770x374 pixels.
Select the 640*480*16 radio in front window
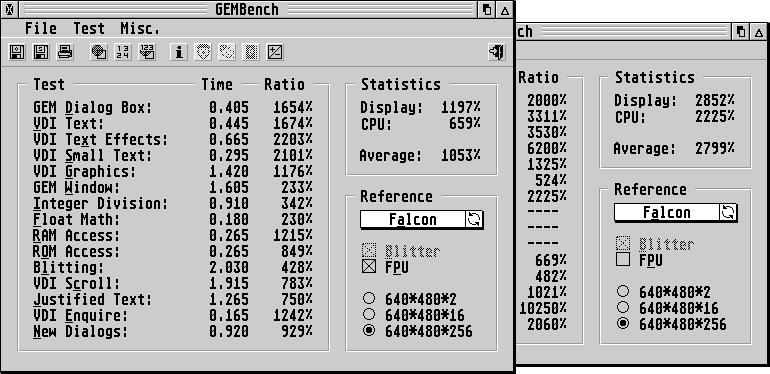click(x=369, y=315)
